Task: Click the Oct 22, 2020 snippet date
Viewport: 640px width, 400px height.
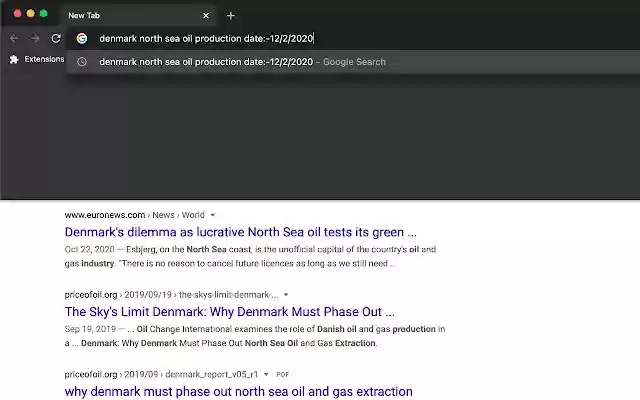Action: 89,249
